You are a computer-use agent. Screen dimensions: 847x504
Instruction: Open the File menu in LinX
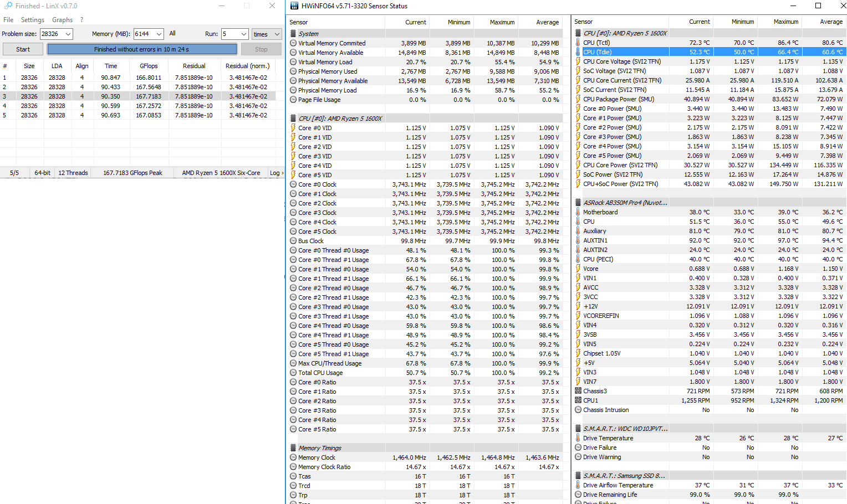click(x=8, y=20)
